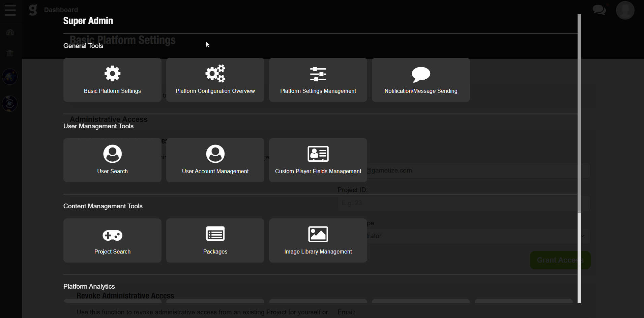Open the user profile avatar

[x=625, y=10]
